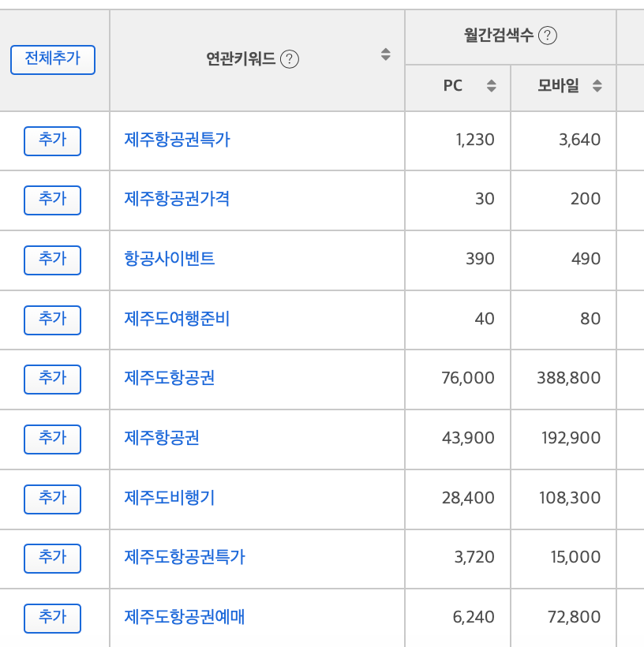
Task: Add keyword 항공사이벤트 with 추가
Action: (x=52, y=260)
